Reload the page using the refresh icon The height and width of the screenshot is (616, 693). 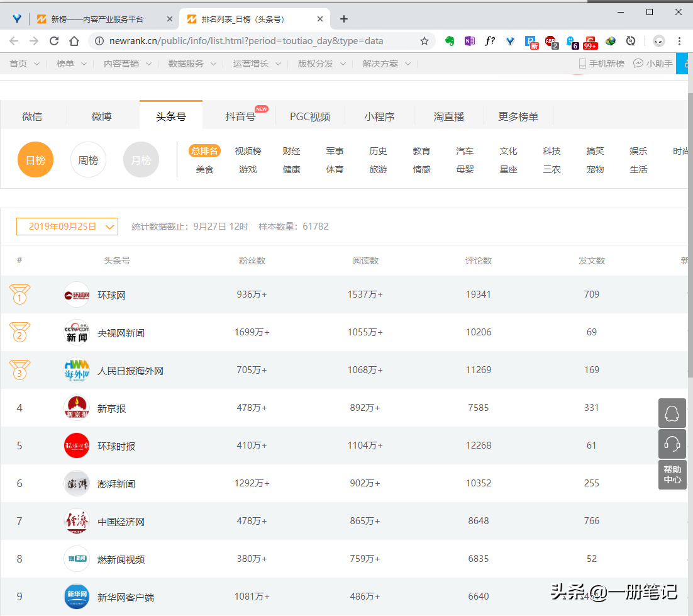[54, 41]
